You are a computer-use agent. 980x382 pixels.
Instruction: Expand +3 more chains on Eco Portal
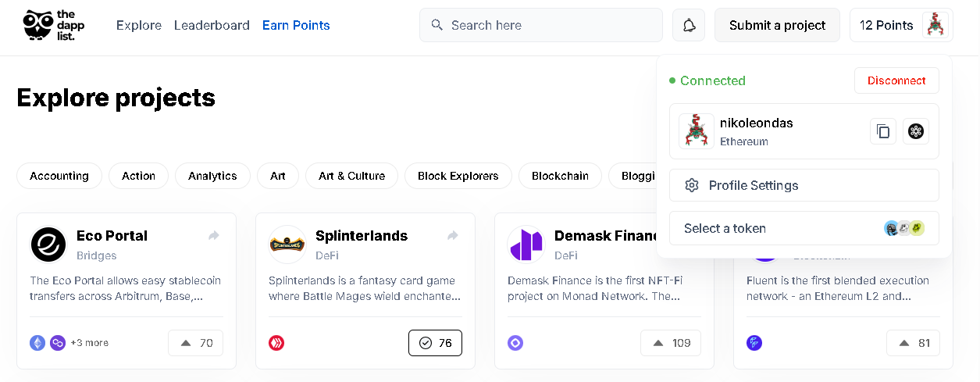pos(90,343)
